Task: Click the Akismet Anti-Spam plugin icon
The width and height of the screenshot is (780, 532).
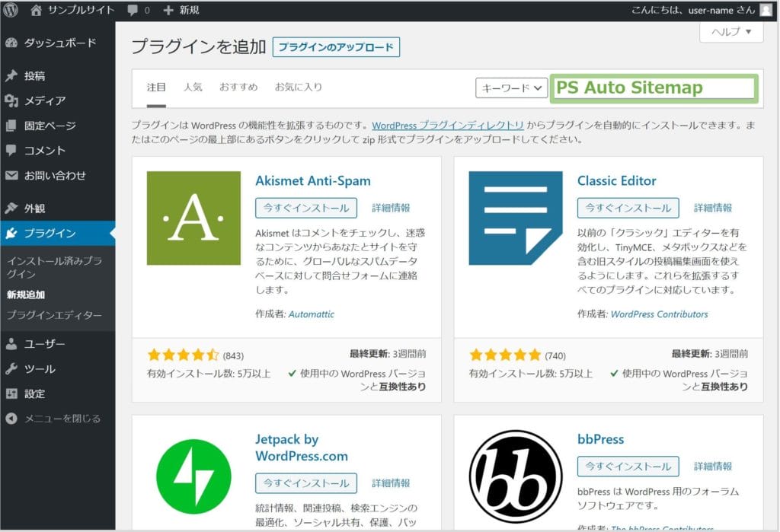Action: (193, 218)
